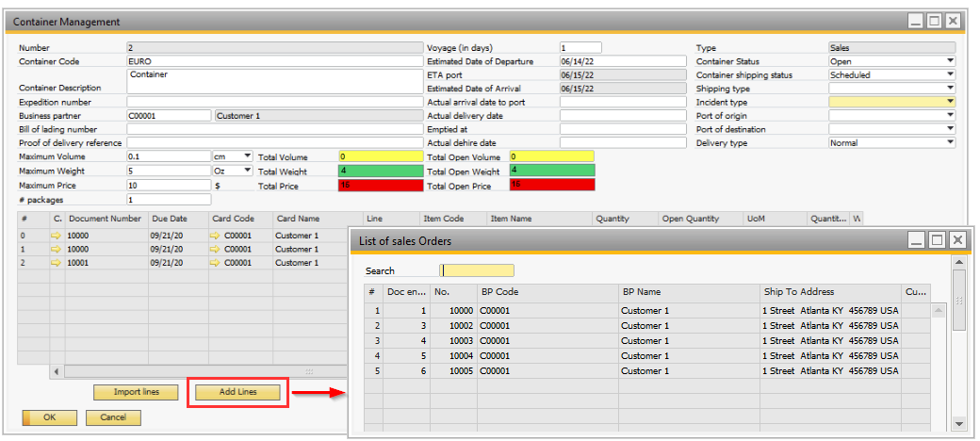
Task: Minimize the List of sales Orders window
Action: [x=918, y=240]
